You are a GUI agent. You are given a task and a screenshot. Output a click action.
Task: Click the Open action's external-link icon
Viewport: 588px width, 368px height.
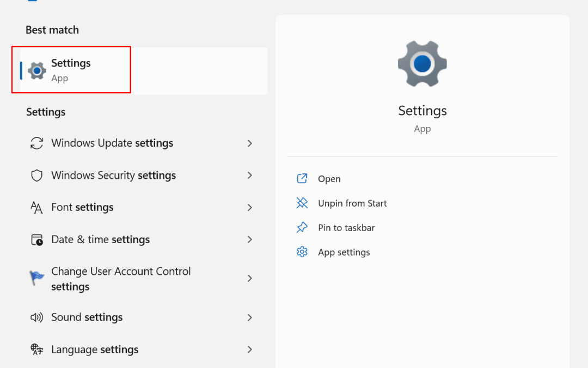302,178
